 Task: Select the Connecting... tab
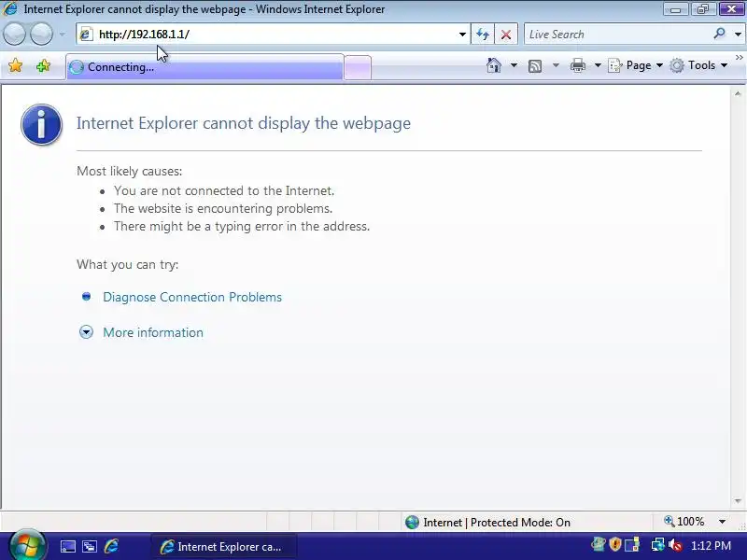(x=204, y=67)
